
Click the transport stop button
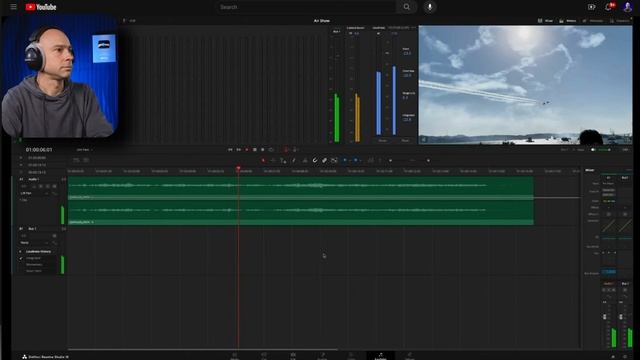click(x=255, y=150)
